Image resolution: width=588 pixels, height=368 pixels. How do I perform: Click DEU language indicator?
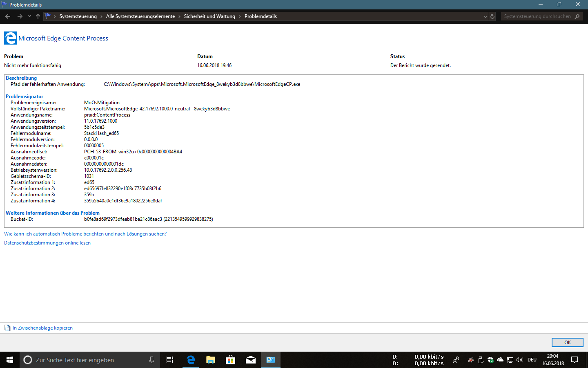pyautogui.click(x=532, y=360)
